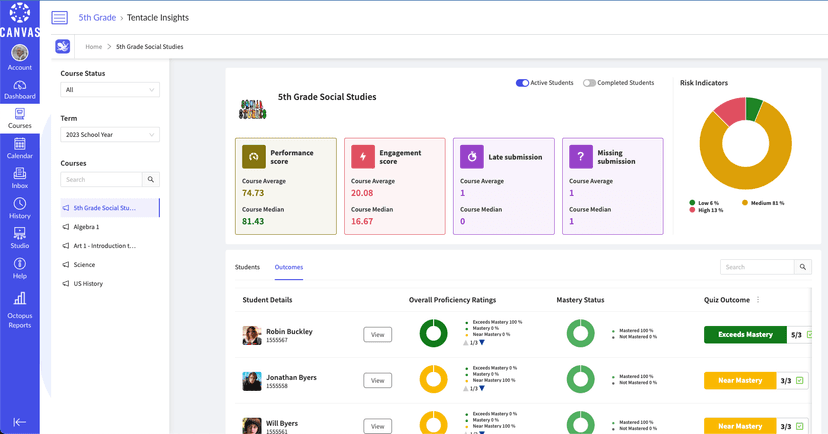Click the Tentacle Insights octopus logo icon
828x434 pixels.
(x=63, y=46)
